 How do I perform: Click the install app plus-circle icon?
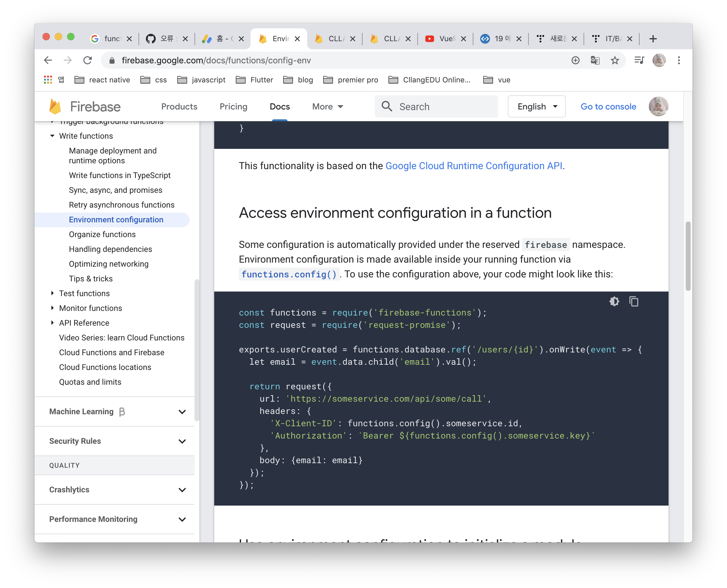point(575,60)
